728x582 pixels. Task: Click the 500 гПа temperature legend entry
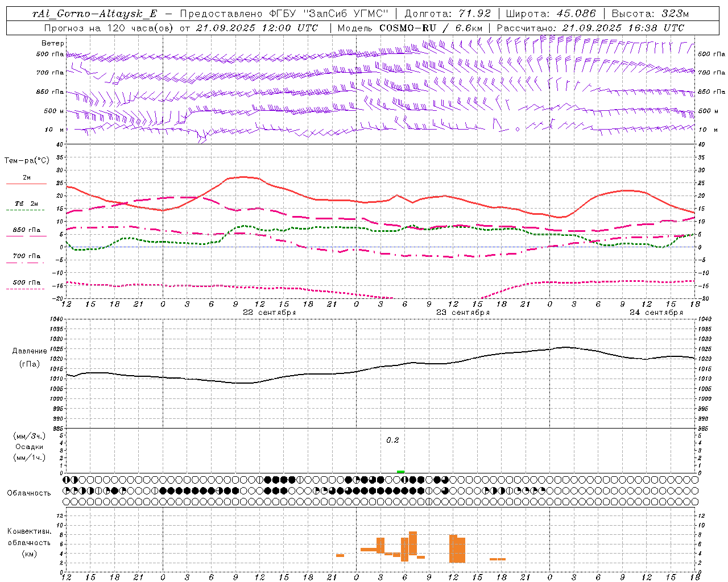click(x=27, y=282)
